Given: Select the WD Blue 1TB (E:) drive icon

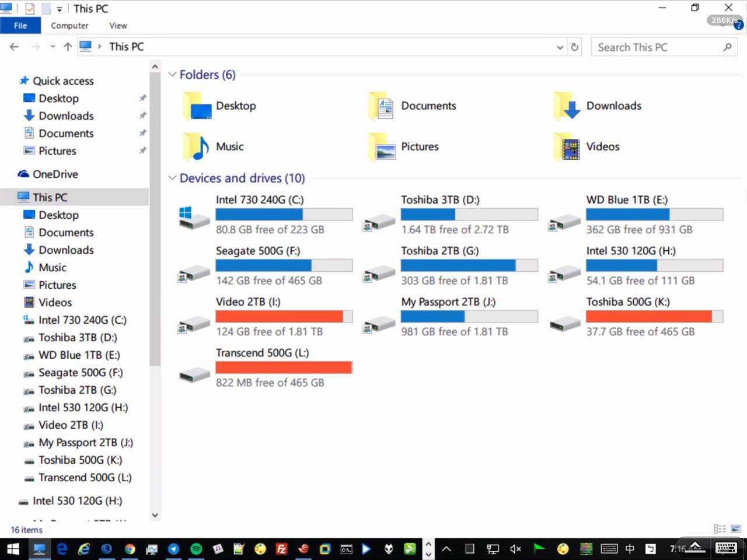Looking at the screenshot, I should pos(564,222).
